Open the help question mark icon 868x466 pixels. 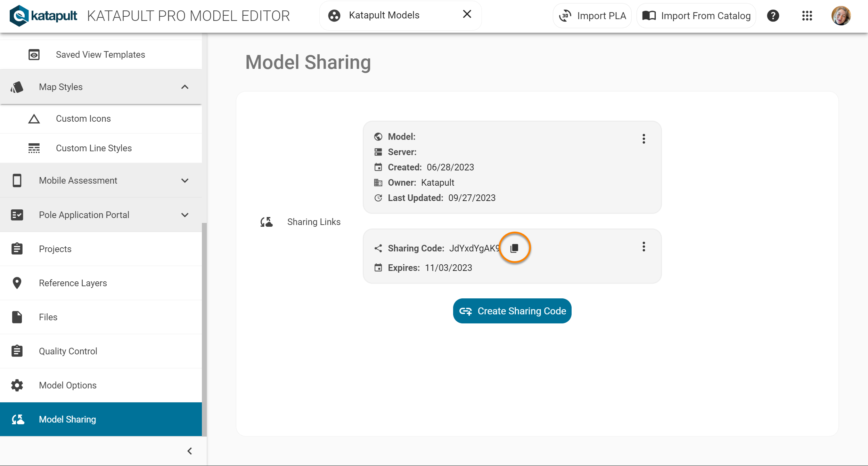tap(773, 16)
